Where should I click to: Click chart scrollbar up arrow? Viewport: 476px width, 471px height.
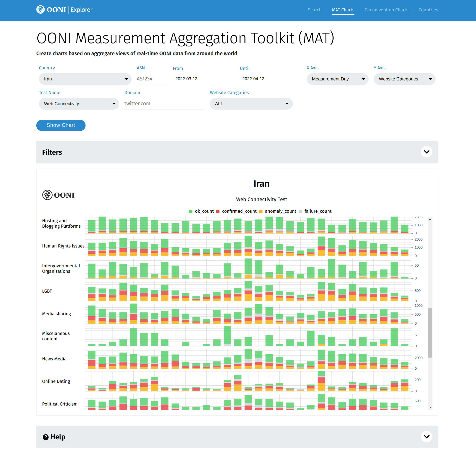[430, 219]
